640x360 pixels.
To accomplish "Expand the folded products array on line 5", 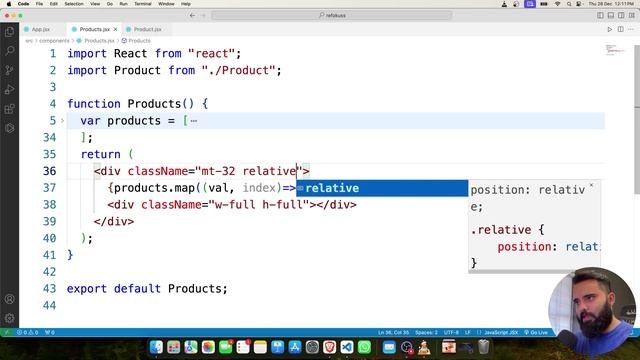I will point(62,120).
